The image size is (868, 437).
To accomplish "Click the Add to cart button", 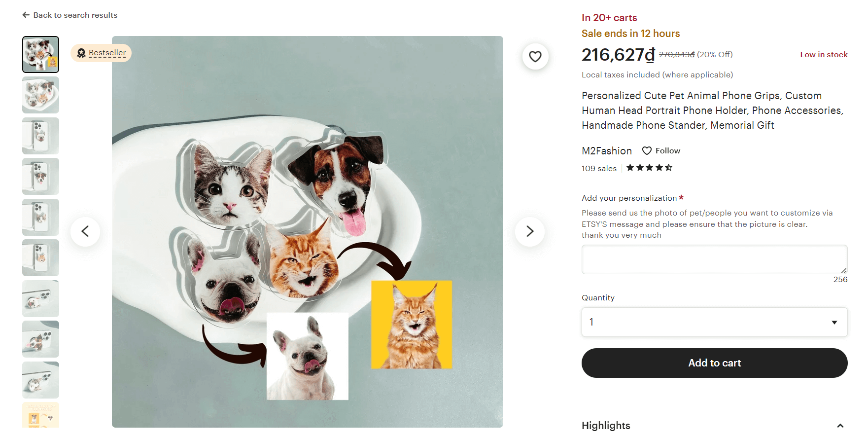I will [714, 363].
